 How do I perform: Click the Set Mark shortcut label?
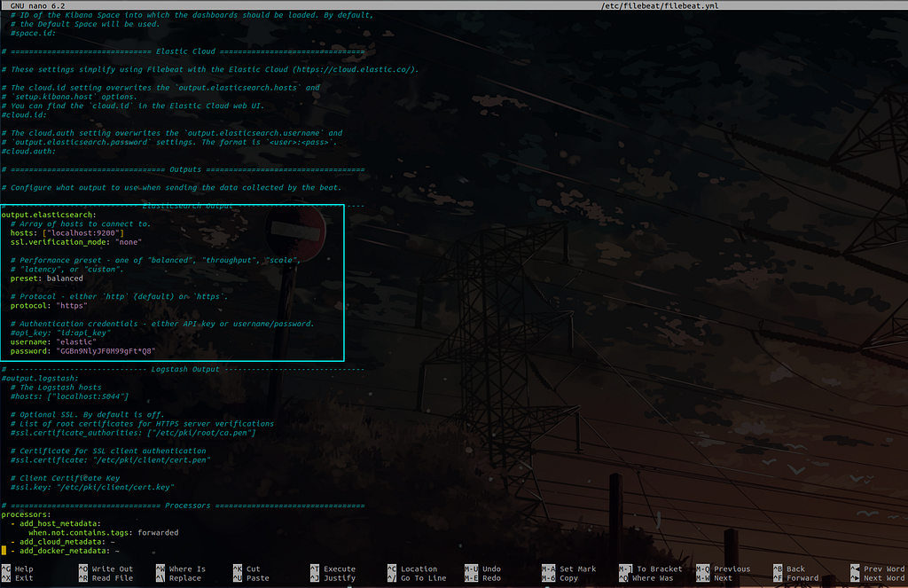click(x=577, y=568)
